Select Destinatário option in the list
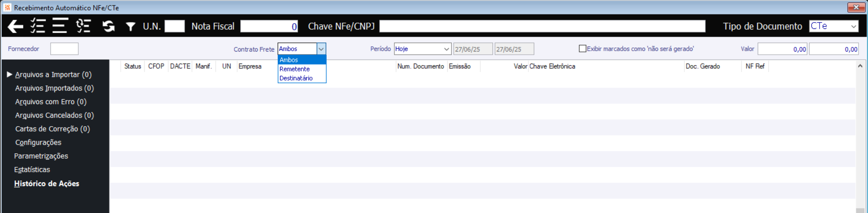The width and height of the screenshot is (868, 213). click(x=302, y=78)
